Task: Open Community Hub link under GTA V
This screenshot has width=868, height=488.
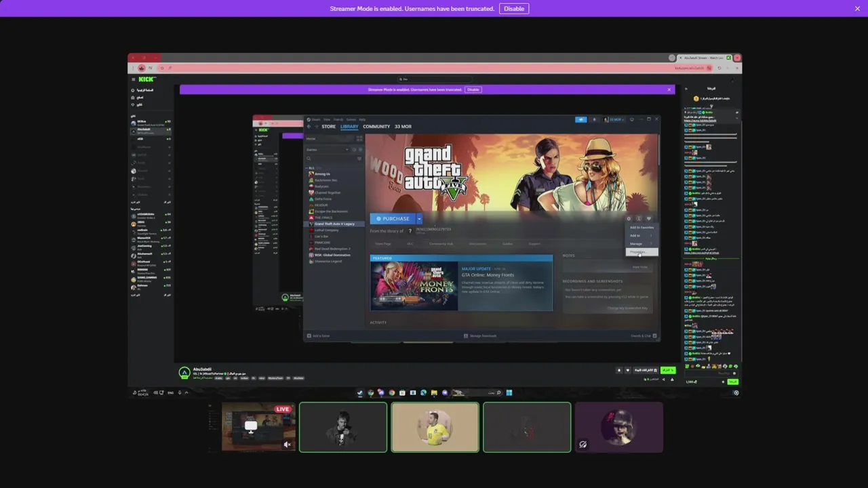Action: tap(441, 243)
